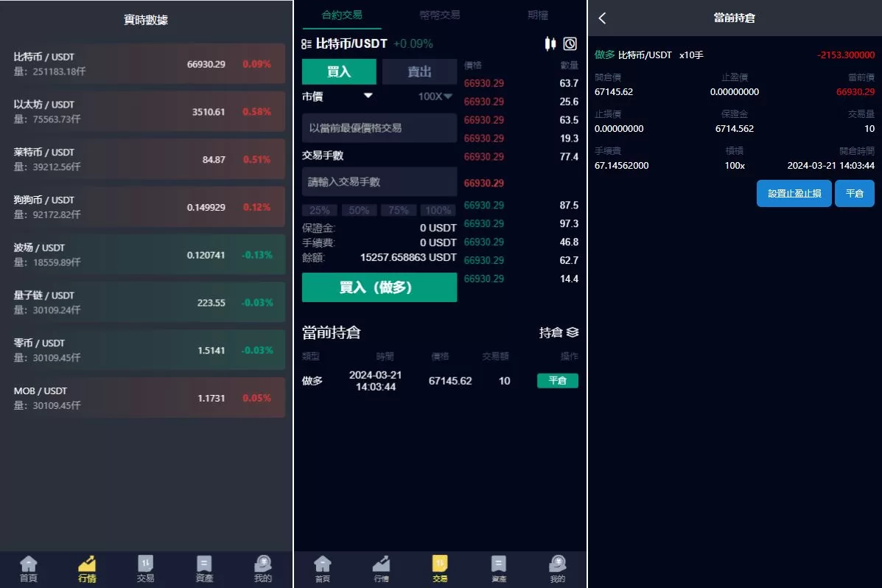Click loss value -2153.300000
The image size is (882, 588).
845,55
